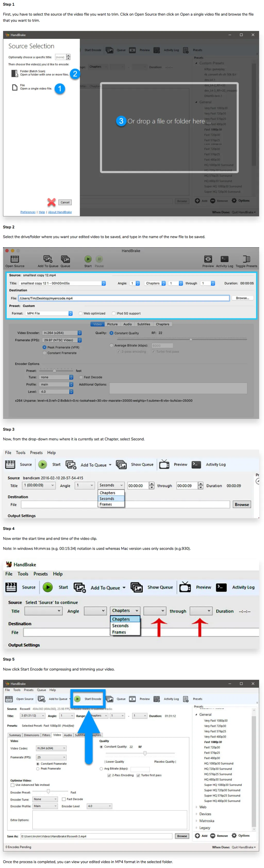The width and height of the screenshot is (264, 868).
Task: Open Activity Log terminal icon in macOS toolbar
Action: point(224,259)
